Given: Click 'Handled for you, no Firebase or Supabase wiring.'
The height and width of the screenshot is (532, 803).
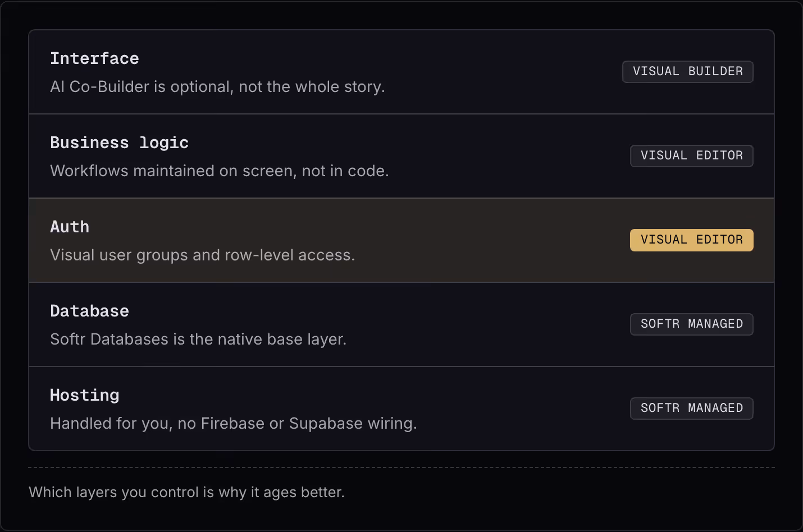Looking at the screenshot, I should 234,424.
